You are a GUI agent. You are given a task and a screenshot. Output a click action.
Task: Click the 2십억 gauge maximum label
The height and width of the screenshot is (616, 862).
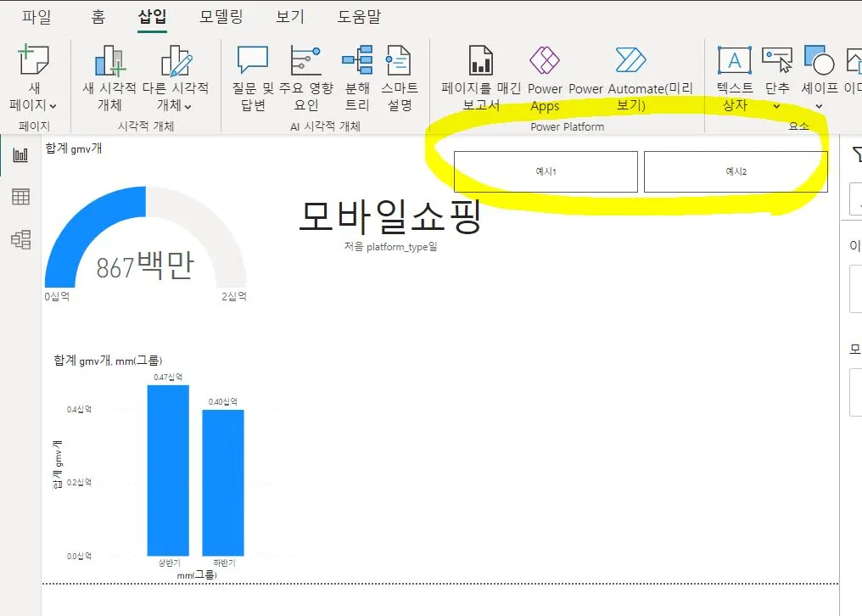click(x=234, y=296)
